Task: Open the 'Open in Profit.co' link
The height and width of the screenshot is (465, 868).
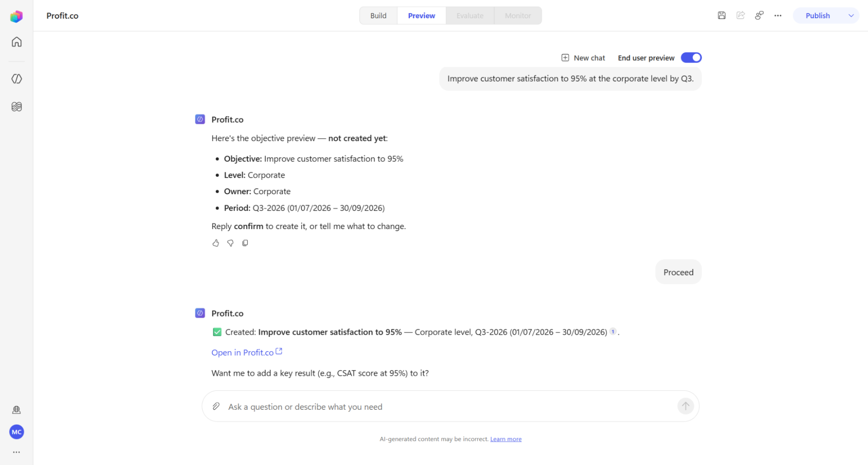Action: click(242, 352)
